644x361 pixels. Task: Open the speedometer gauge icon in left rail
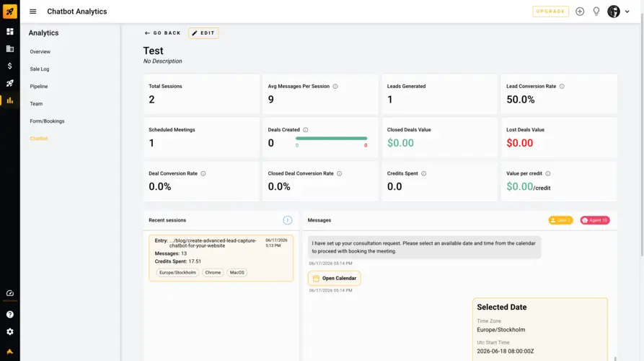[10, 293]
